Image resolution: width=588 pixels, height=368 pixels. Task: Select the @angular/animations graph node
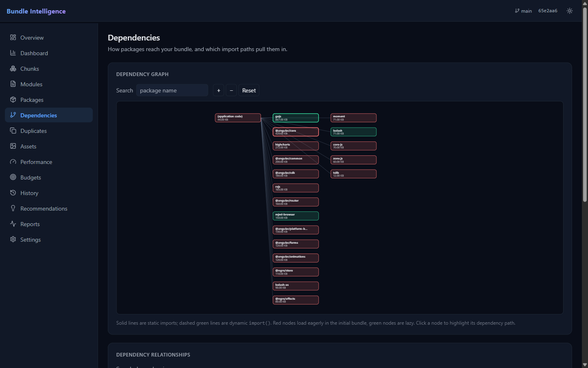click(296, 258)
